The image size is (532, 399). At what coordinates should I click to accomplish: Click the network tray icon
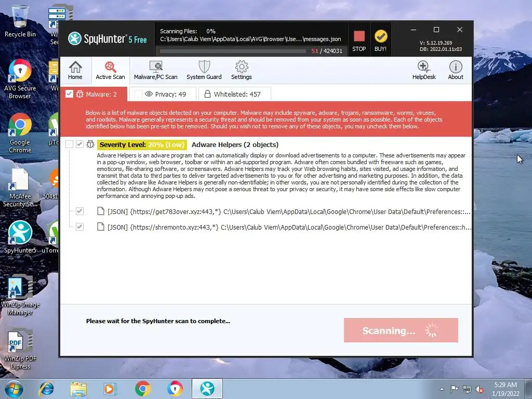(467, 389)
